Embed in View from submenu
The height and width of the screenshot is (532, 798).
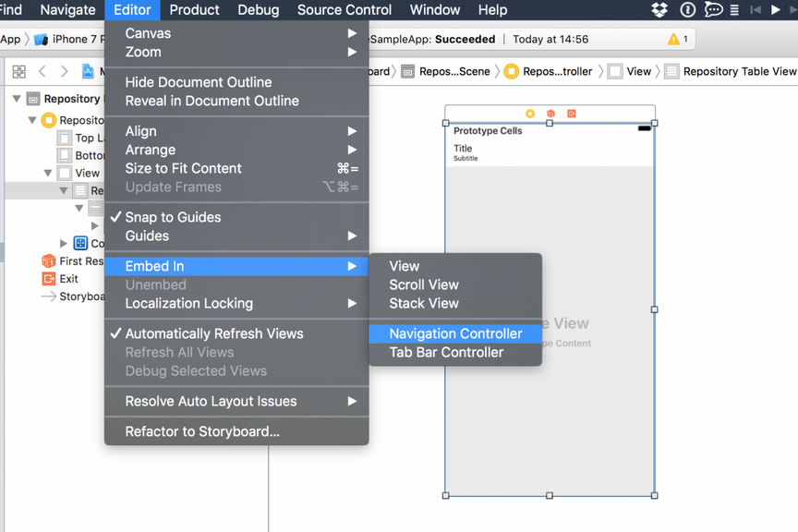[x=455, y=266]
